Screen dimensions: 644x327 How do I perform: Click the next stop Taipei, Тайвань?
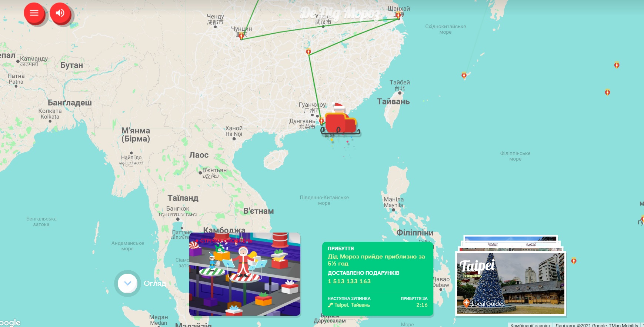[351, 305]
